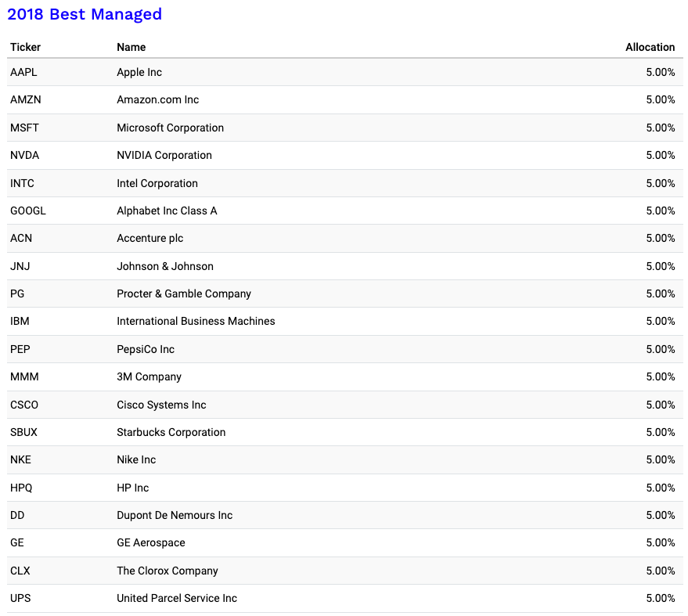
Task: Select the GOOGL ticker cell
Action: click(x=27, y=211)
